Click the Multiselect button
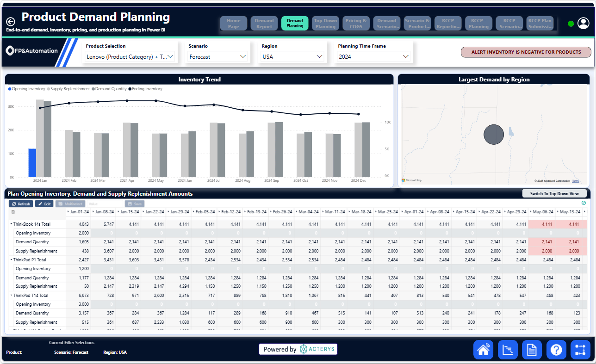 (x=70, y=204)
